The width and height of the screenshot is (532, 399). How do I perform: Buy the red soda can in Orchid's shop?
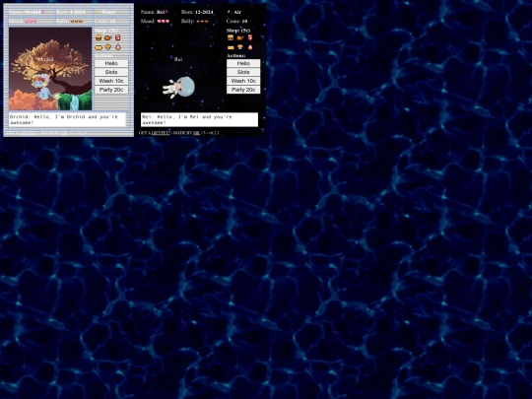pyautogui.click(x=118, y=37)
